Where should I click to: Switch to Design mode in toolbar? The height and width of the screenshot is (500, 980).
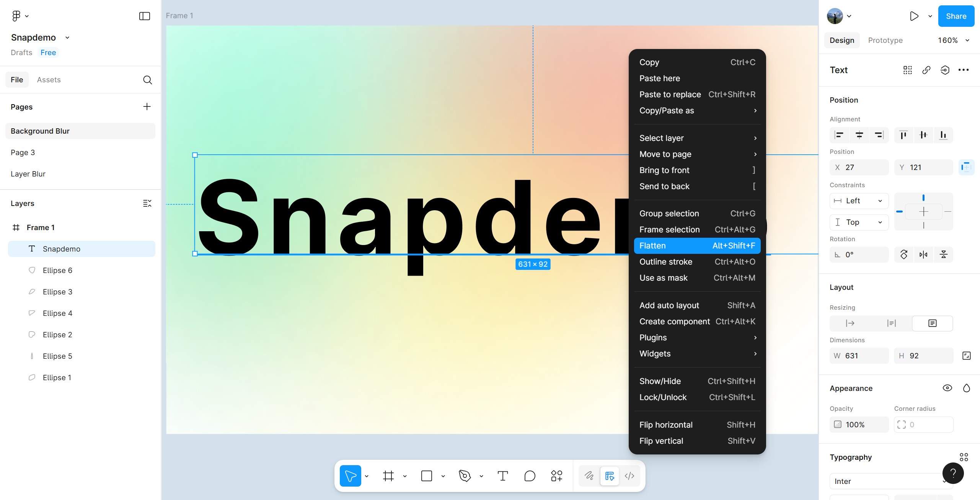610,476
